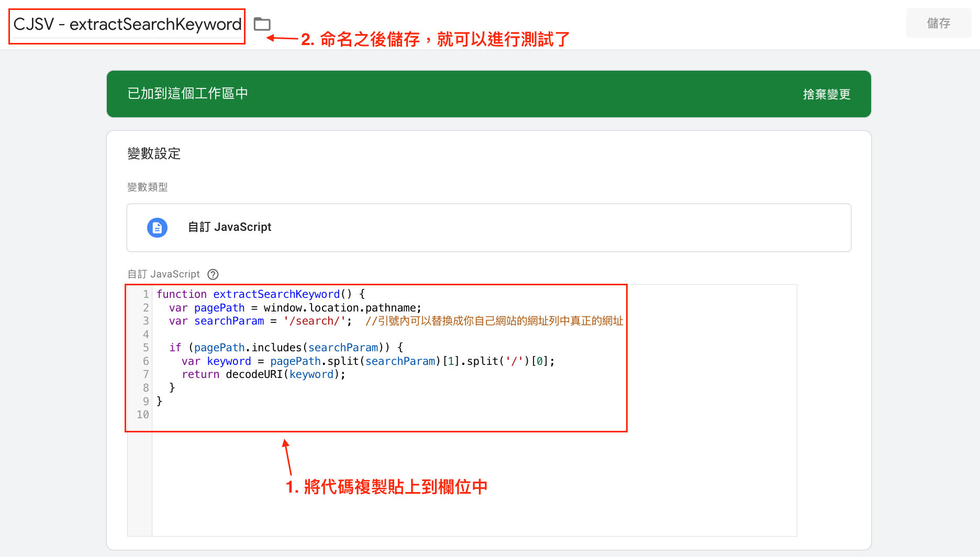Click the keyword split expression on line 6

(368, 361)
